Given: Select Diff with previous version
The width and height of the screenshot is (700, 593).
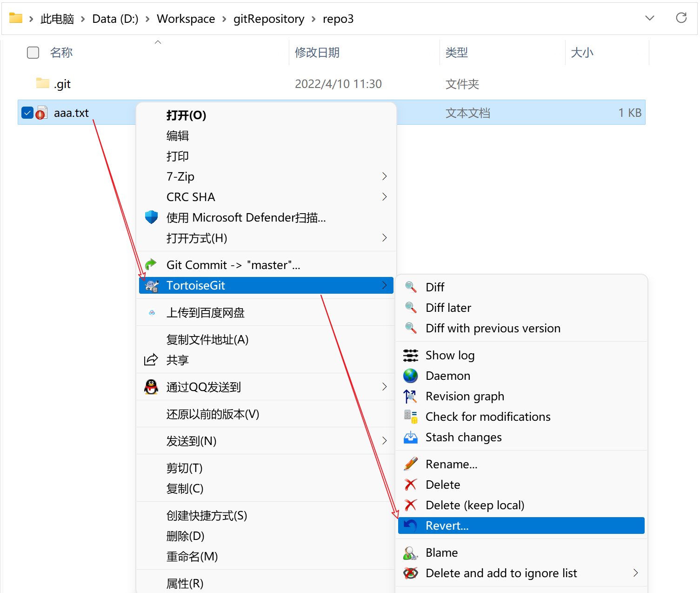Looking at the screenshot, I should click(493, 328).
